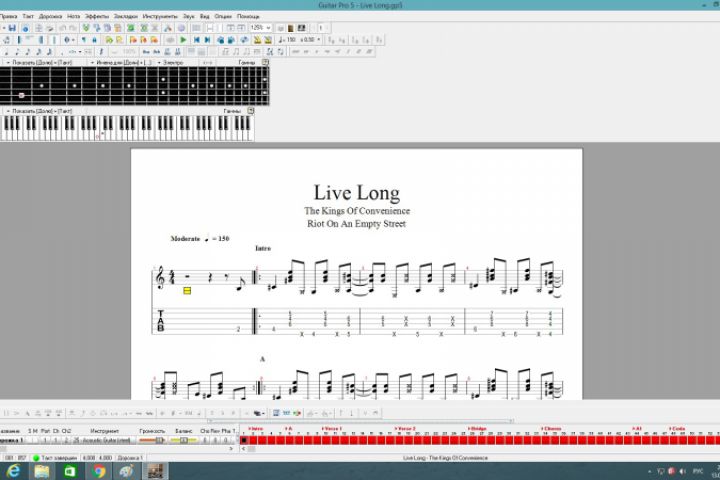Open File Explorer from taskbar
Image resolution: width=720 pixels, height=480 pixels.
tap(41, 471)
